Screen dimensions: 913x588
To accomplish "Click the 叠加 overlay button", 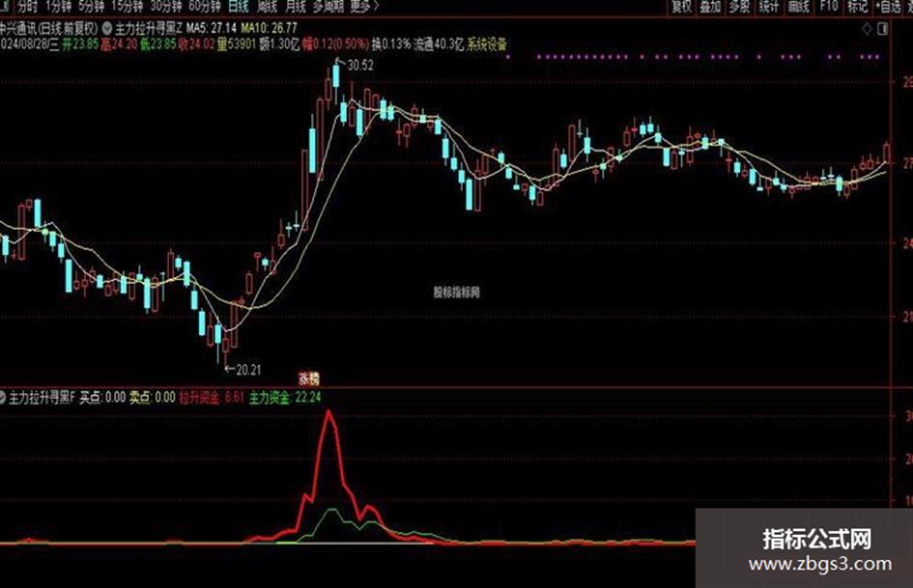I will [710, 7].
